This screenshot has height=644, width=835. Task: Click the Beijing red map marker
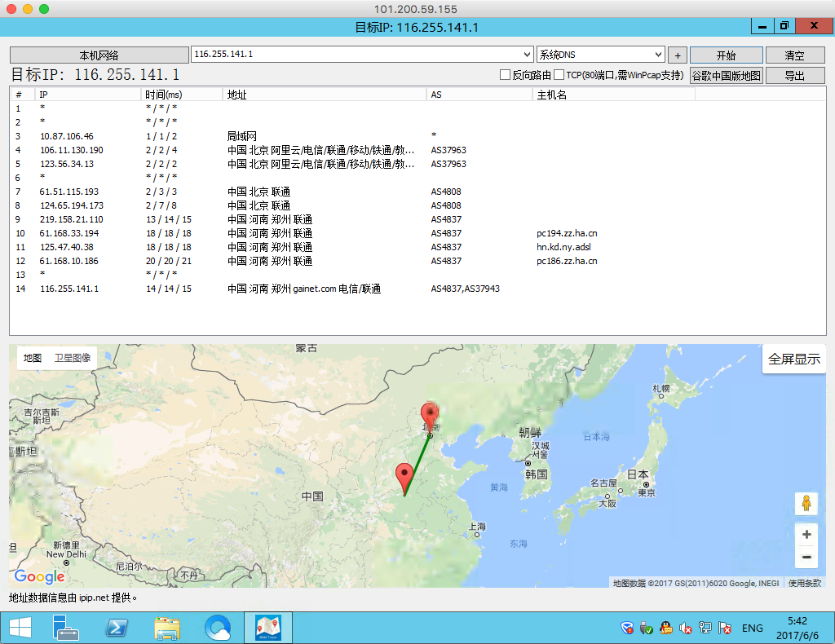coord(429,414)
